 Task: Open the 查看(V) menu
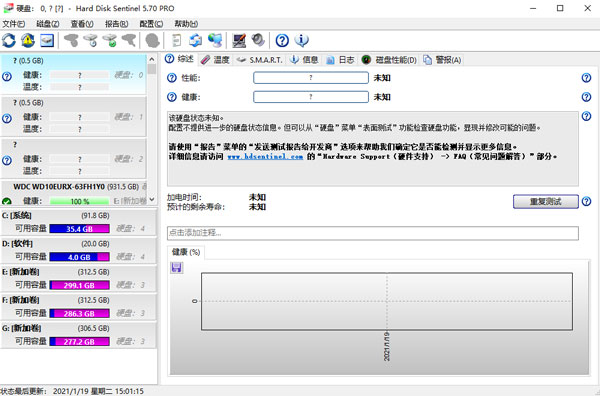click(82, 24)
